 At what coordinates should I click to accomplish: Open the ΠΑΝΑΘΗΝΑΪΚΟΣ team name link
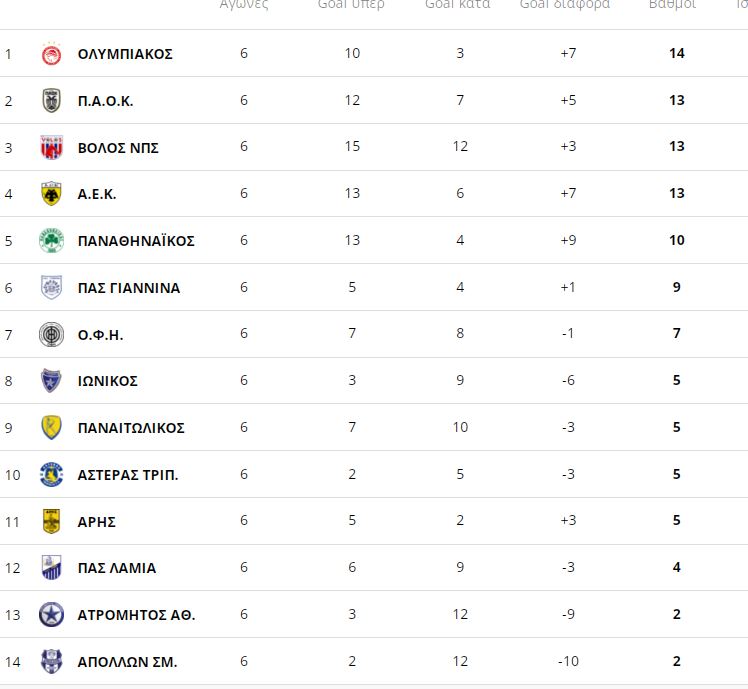click(136, 240)
